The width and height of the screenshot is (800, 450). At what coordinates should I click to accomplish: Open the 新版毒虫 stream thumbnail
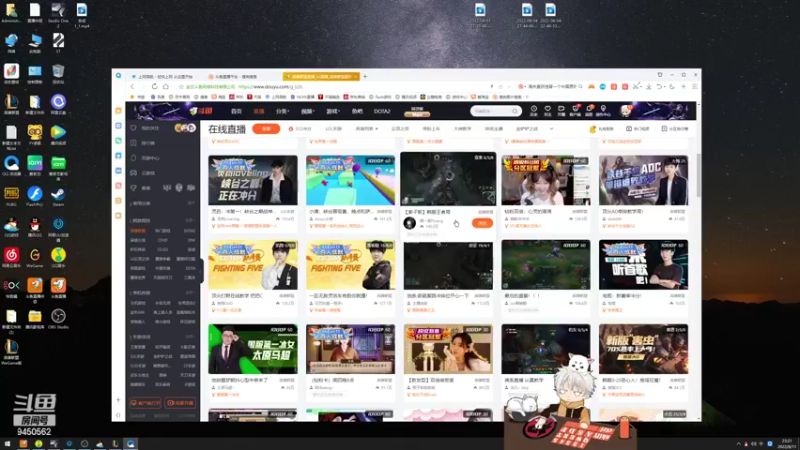tap(643, 349)
